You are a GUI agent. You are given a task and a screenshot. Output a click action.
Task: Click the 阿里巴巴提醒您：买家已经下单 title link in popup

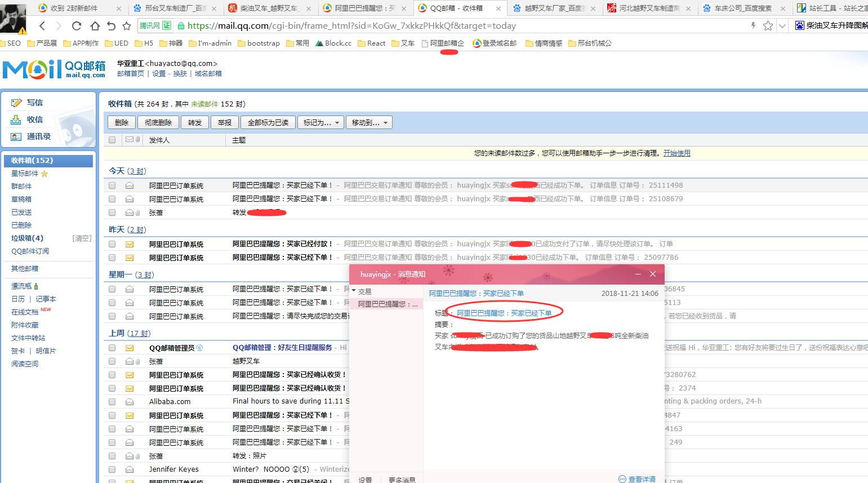[504, 313]
